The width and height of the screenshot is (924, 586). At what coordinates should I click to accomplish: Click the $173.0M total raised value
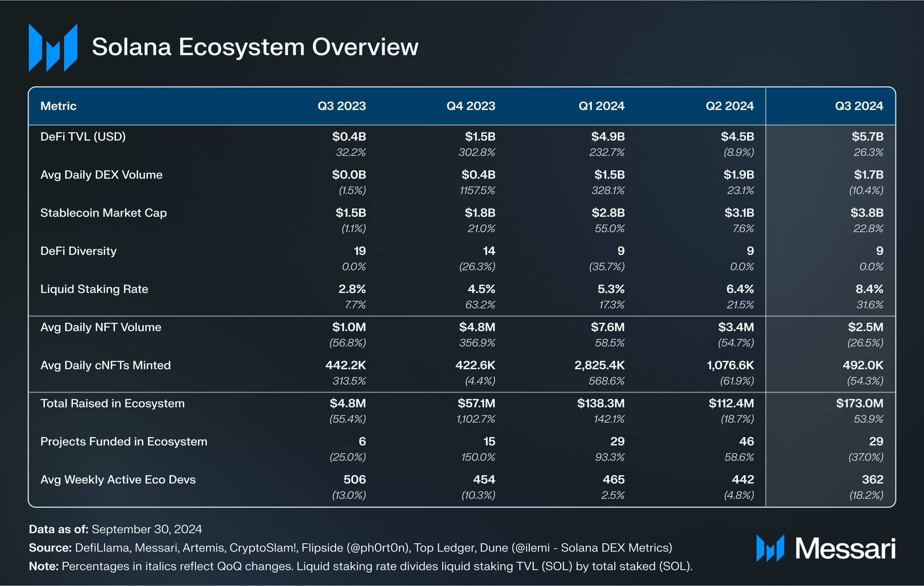coord(859,404)
